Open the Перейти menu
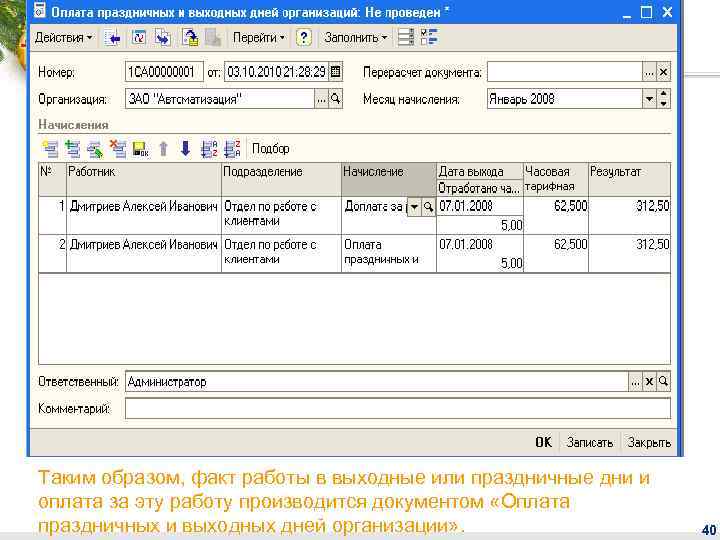The height and width of the screenshot is (540, 720). pos(259,38)
